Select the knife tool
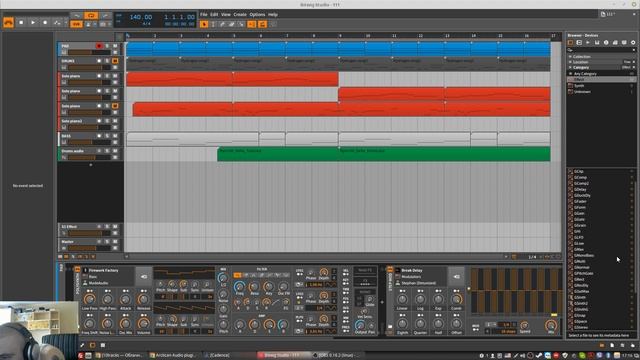 tap(241, 24)
